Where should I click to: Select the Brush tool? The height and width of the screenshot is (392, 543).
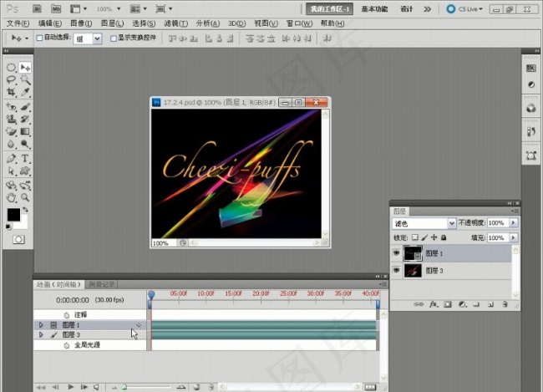[x=25, y=107]
